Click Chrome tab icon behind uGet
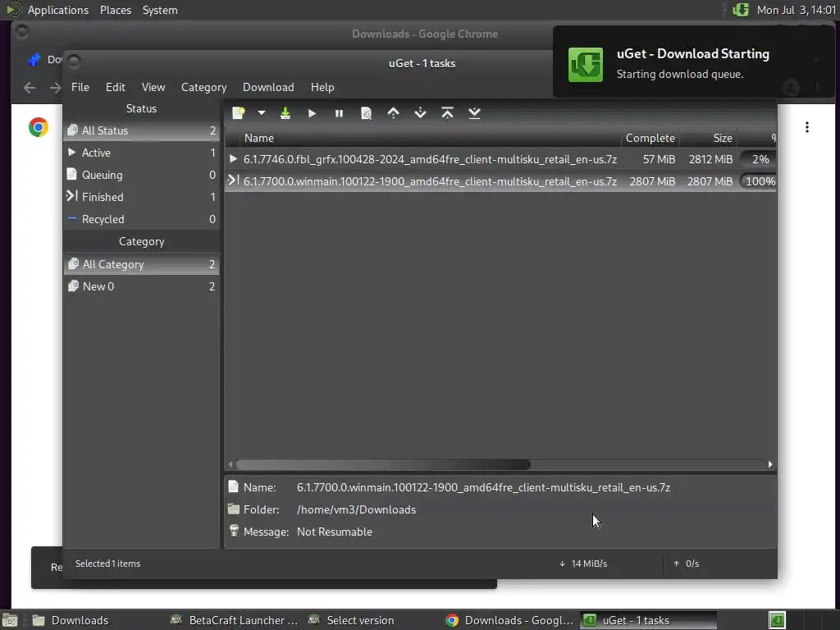Screen dimensions: 840x630 point(34,59)
